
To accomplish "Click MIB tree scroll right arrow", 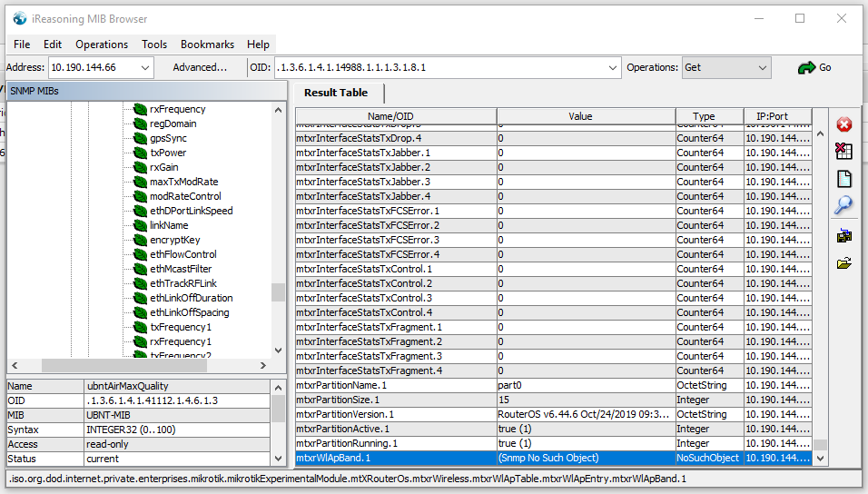I will tap(263, 366).
